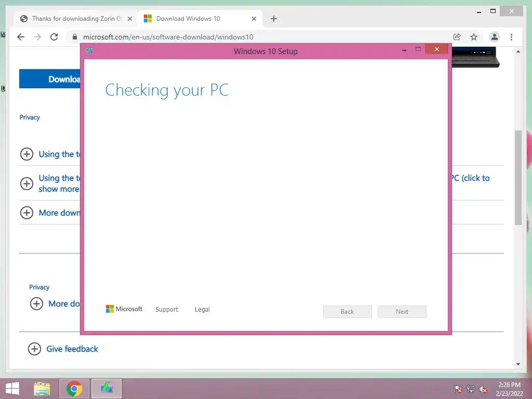This screenshot has height=399, width=532.
Task: Switch to Chrome in taskbar
Action: [x=74, y=389]
